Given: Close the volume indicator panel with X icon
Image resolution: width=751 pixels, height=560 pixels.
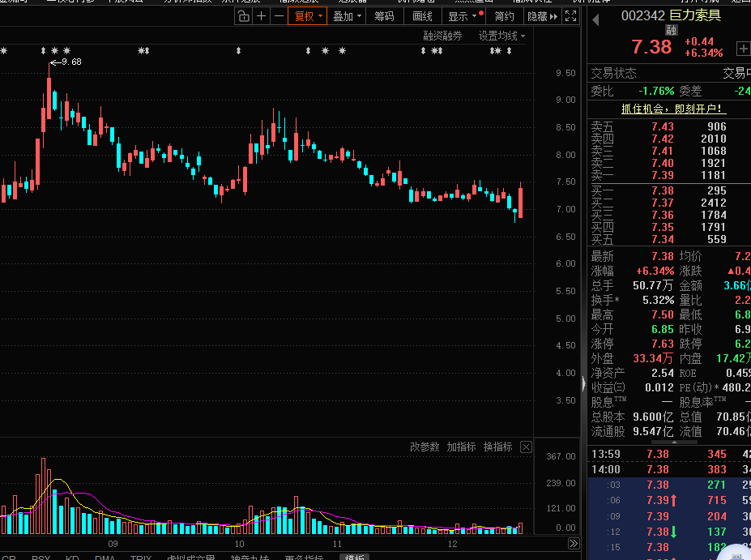Looking at the screenshot, I should [x=526, y=447].
